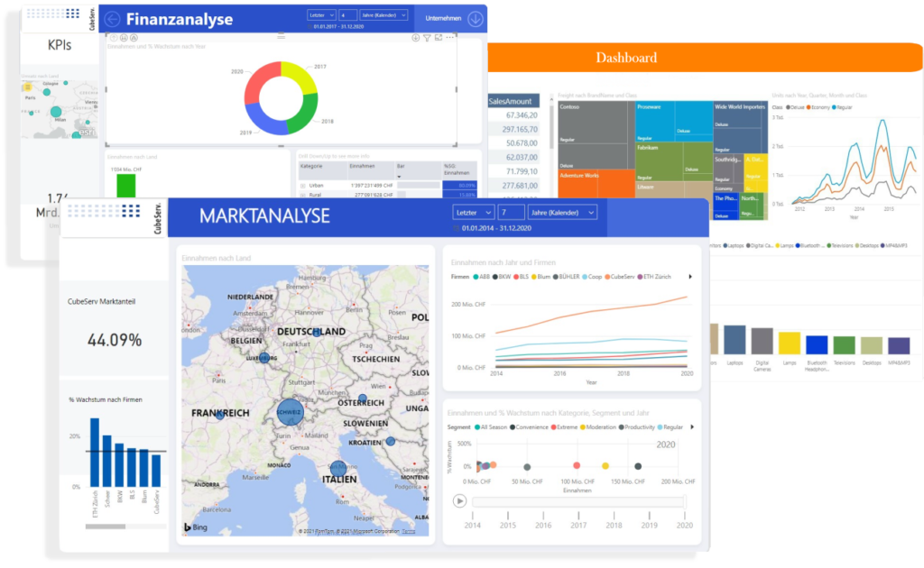Image resolution: width=924 pixels, height=568 pixels.
Task: Toggle Productivity in the Segment legend
Action: click(x=636, y=427)
